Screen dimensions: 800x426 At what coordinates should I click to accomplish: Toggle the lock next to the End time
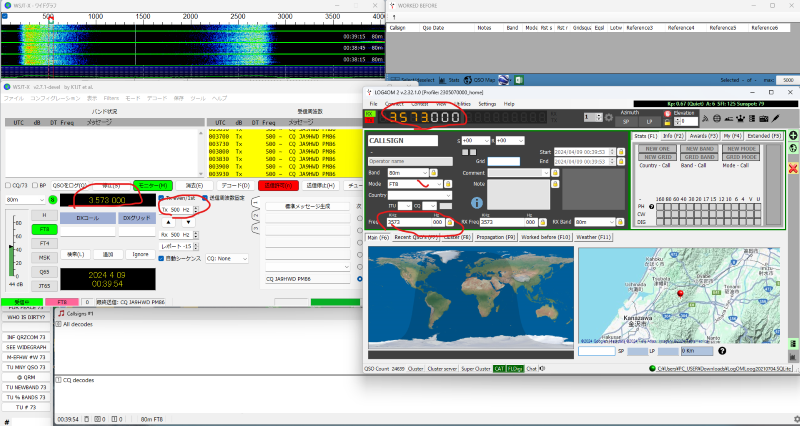tap(621, 161)
